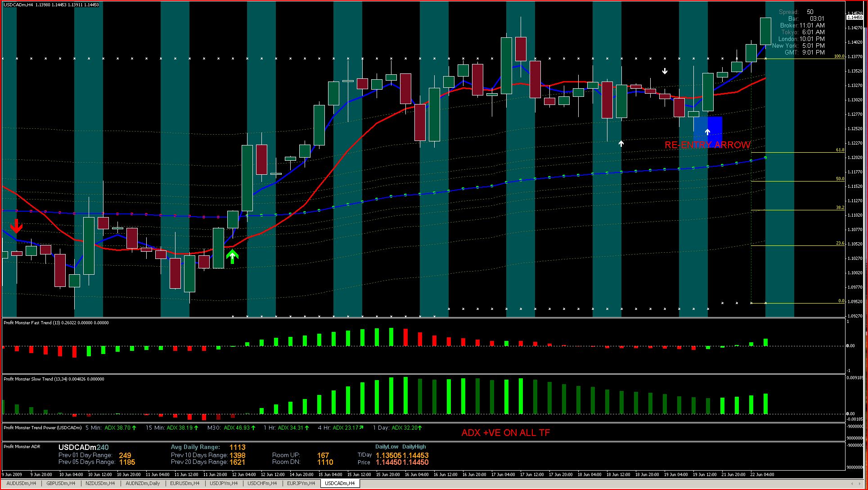This screenshot has width=868, height=490.
Task: Go to the USDCHFm,H4 chart tab
Action: click(x=262, y=483)
